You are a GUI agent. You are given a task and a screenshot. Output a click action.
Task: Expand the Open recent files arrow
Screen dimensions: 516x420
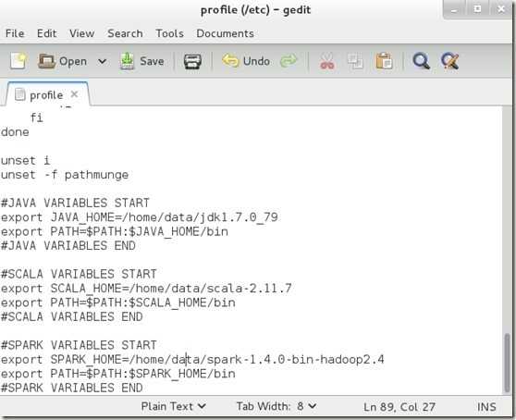coord(103,61)
